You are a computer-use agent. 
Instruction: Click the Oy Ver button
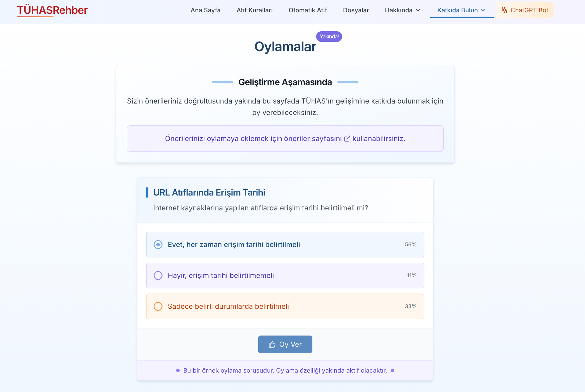tap(285, 344)
